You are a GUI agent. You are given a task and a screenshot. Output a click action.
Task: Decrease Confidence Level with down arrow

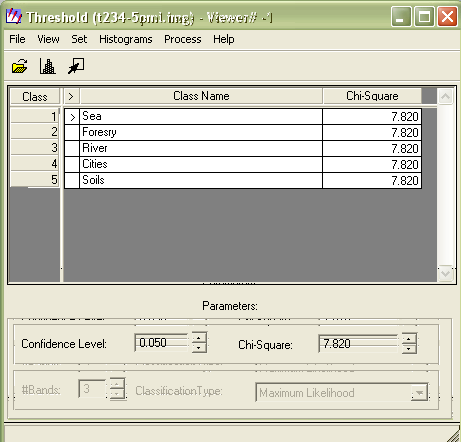tap(199, 348)
